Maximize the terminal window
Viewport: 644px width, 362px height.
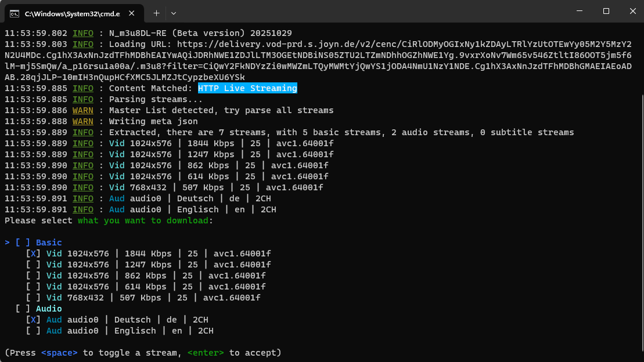(x=606, y=12)
